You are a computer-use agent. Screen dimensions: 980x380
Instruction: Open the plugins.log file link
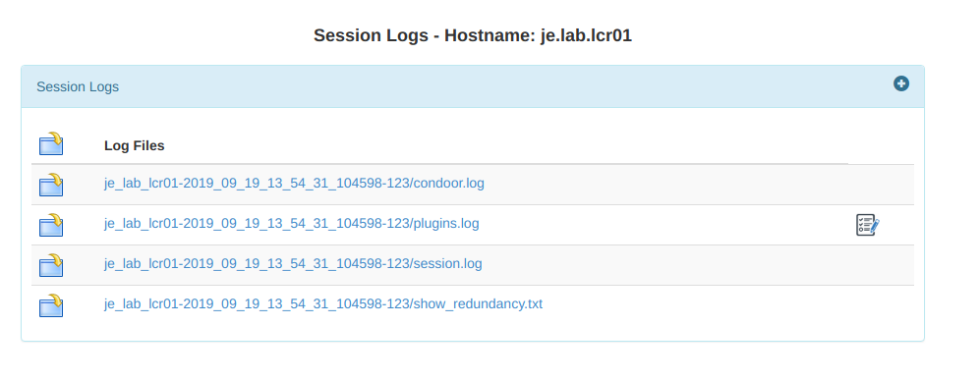[x=291, y=223]
